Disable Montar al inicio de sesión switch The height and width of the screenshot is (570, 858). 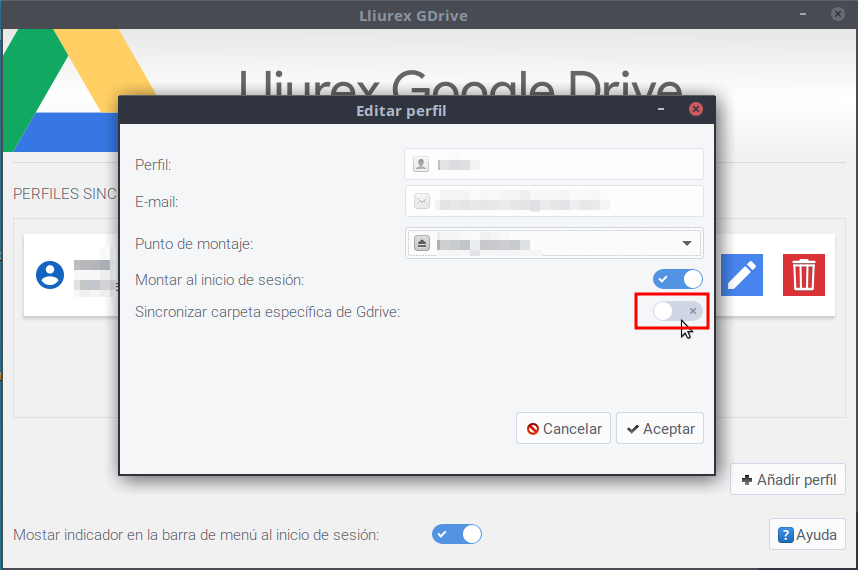point(677,279)
